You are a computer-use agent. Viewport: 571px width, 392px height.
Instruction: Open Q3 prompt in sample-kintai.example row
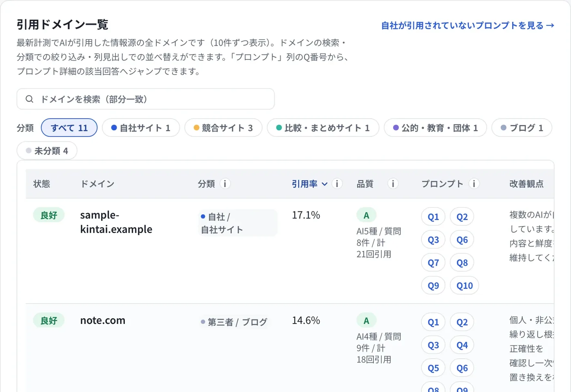click(433, 240)
